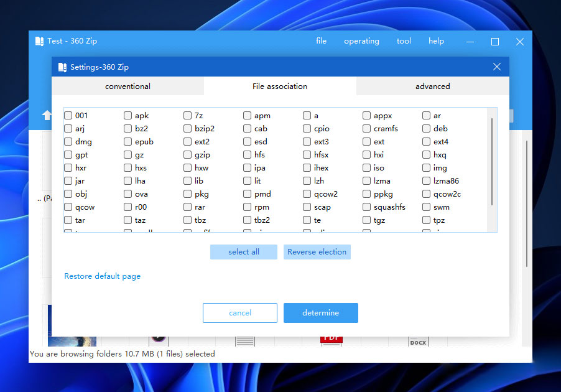Screen dimensions: 561x392
Task: Tick the 7z checkbox
Action: click(187, 115)
